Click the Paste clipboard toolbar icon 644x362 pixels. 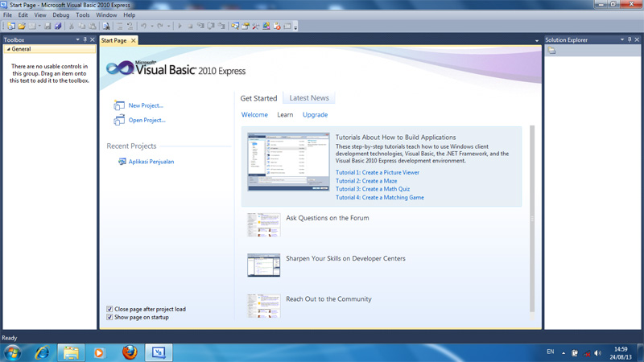(x=93, y=27)
